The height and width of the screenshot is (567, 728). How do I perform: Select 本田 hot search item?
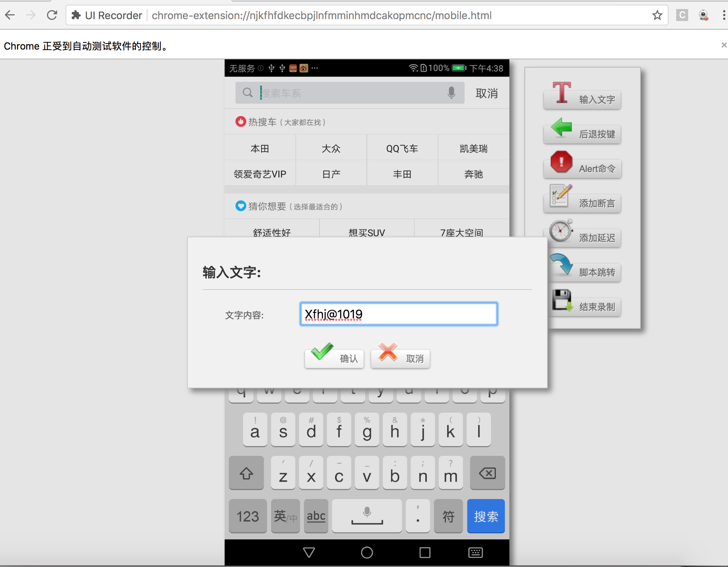pos(260,149)
